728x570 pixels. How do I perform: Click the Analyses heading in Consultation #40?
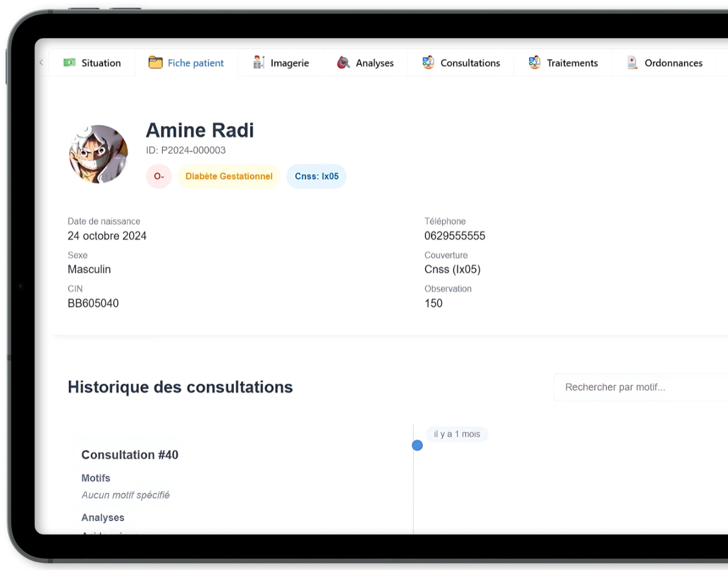103,518
